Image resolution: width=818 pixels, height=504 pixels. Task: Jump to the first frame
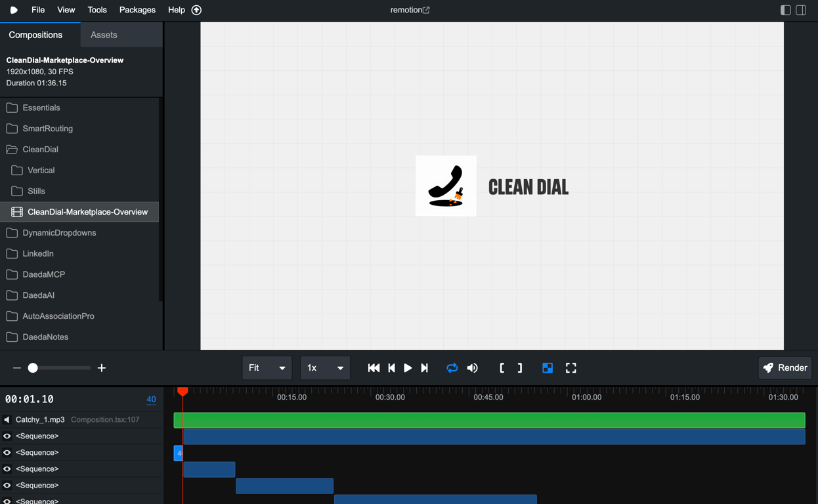click(374, 367)
